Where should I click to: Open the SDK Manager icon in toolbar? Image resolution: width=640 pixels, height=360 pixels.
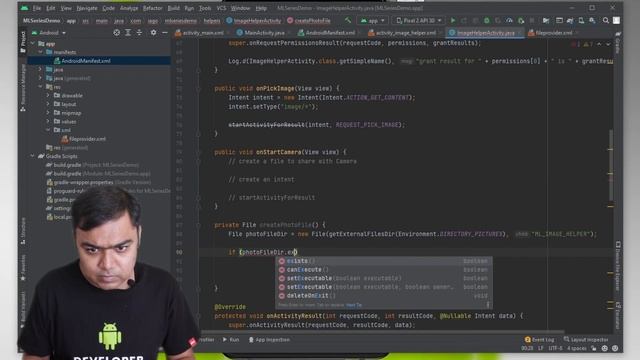point(592,20)
